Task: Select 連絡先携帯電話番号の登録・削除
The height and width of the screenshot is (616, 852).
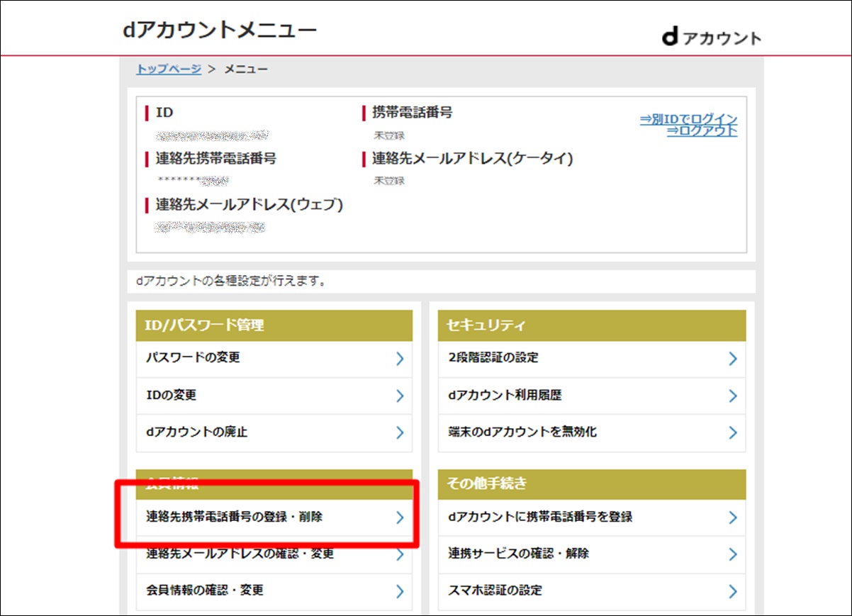Action: [x=274, y=517]
